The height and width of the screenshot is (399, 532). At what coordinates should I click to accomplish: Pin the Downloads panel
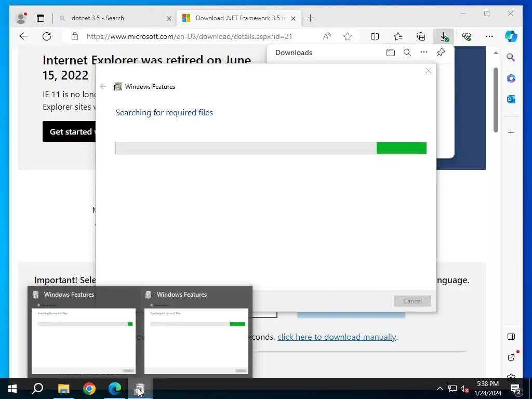[x=441, y=52]
